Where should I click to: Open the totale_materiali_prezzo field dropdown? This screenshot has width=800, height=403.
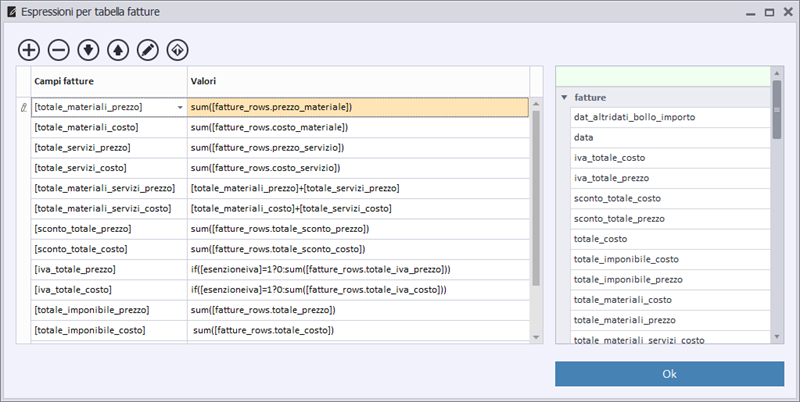(x=180, y=108)
